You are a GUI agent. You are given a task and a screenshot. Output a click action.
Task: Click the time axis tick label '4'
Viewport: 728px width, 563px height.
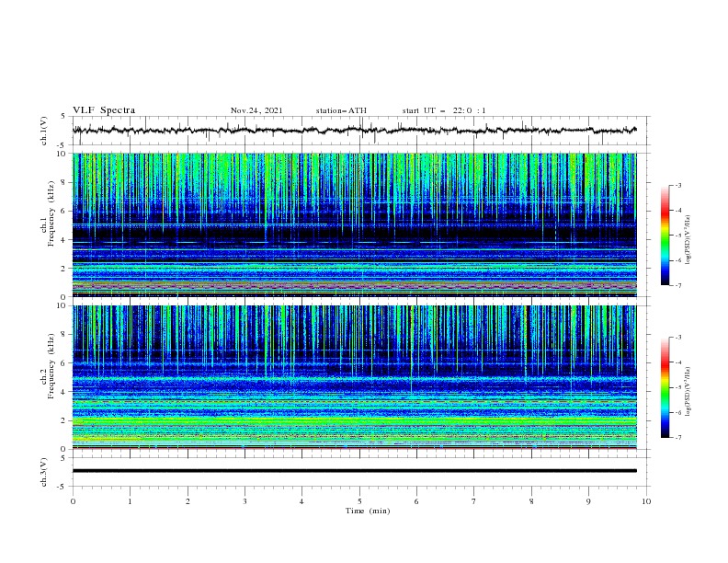click(301, 501)
